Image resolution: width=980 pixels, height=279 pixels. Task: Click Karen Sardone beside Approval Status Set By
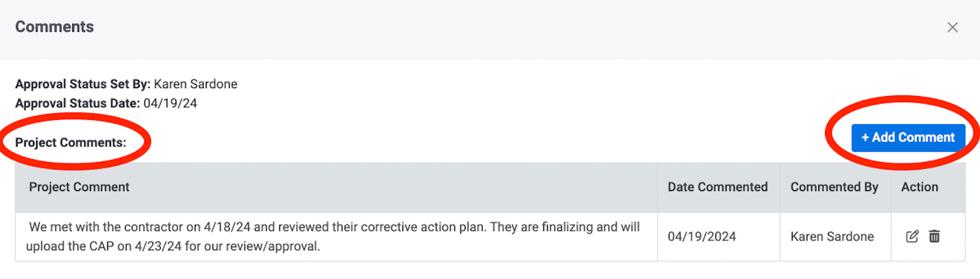(x=196, y=84)
